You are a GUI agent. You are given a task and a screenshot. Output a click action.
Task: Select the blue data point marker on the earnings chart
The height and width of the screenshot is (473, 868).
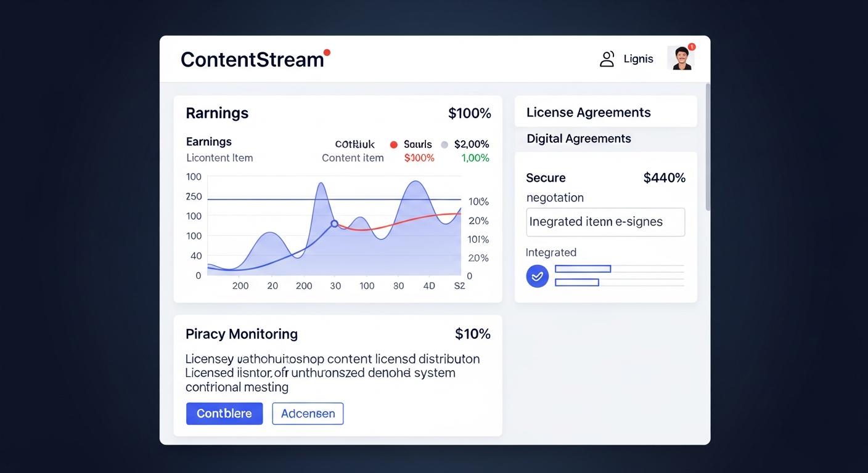click(x=334, y=224)
